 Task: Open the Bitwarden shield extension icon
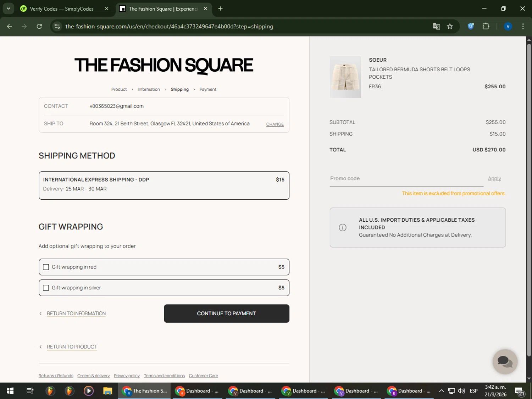[x=471, y=26]
